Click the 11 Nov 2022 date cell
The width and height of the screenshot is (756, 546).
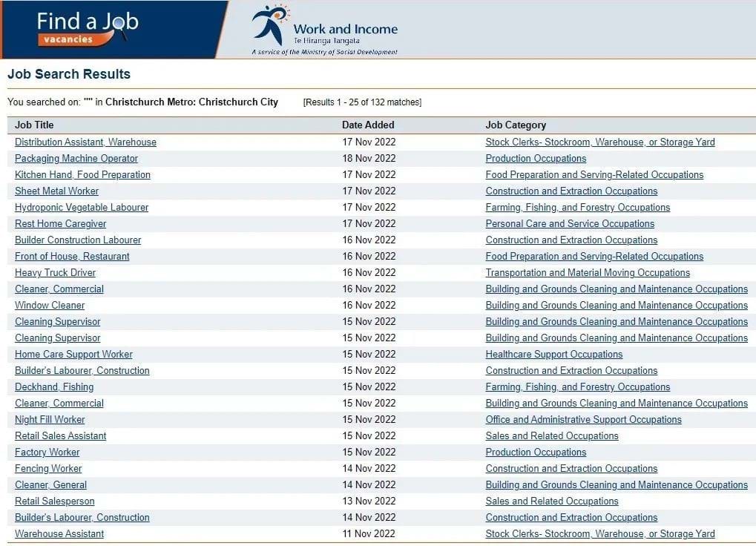point(369,534)
